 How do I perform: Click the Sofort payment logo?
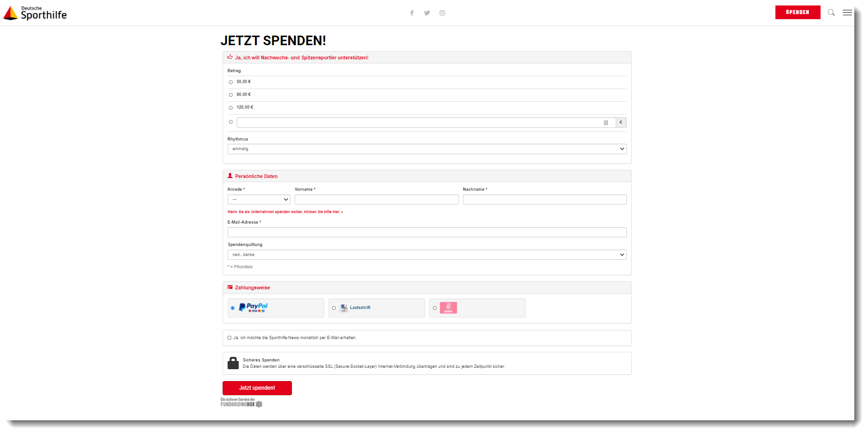[x=449, y=308]
